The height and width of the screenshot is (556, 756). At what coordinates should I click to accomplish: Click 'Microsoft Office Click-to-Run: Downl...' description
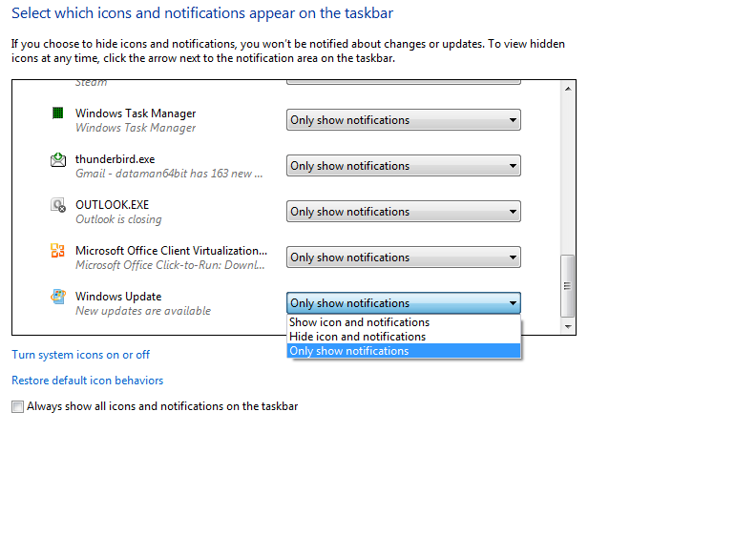170,265
